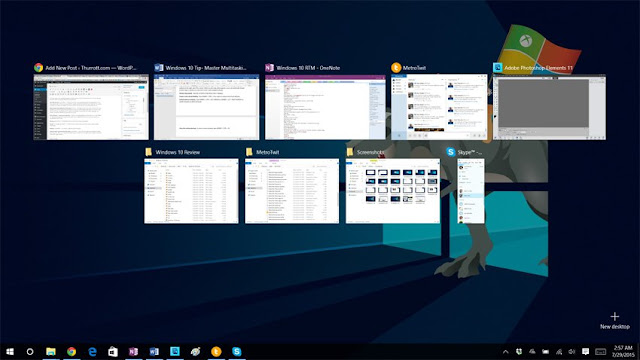Select the Windows 10 RTM - OneNote thumbnail
This screenshot has height=360, width=640.
(325, 107)
